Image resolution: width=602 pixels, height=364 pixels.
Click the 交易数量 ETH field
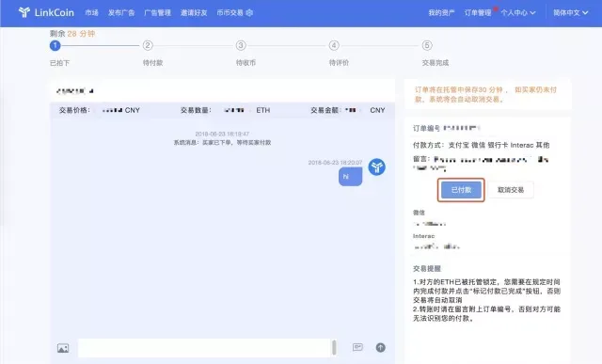[226, 110]
